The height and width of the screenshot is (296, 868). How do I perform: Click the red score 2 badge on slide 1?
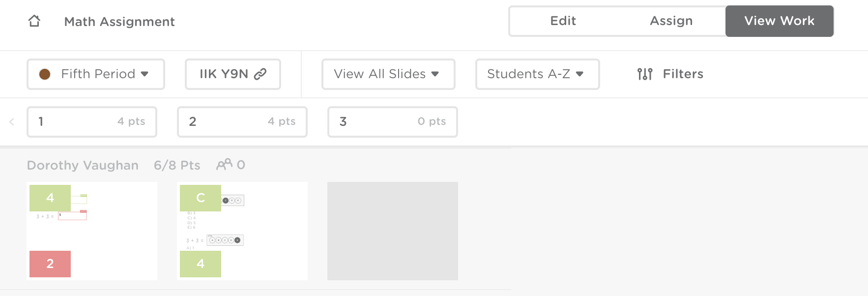coord(50,264)
